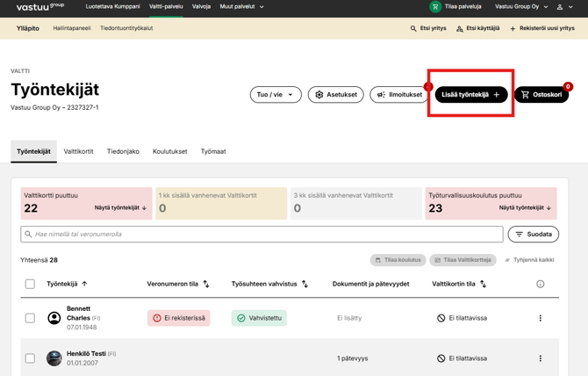
Task: Click Bennett Charles Ei tilattavissa status
Action: click(462, 318)
